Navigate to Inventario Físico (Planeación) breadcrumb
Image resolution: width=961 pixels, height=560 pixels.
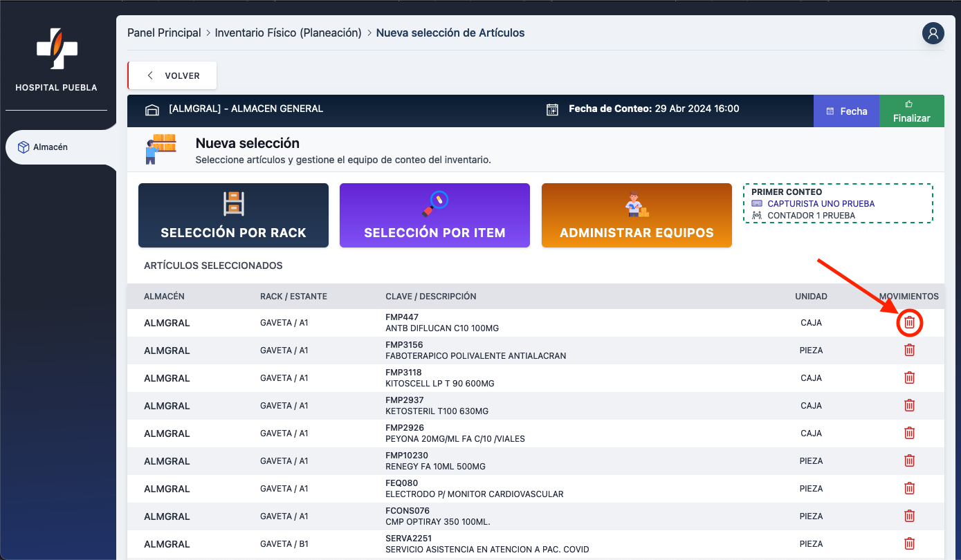tap(288, 33)
